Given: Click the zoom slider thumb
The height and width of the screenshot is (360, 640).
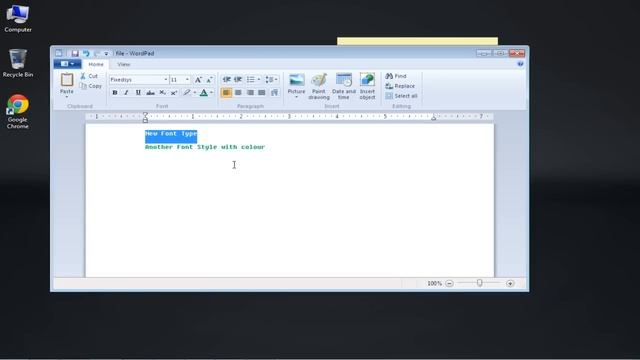Looking at the screenshot, I should 480,283.
